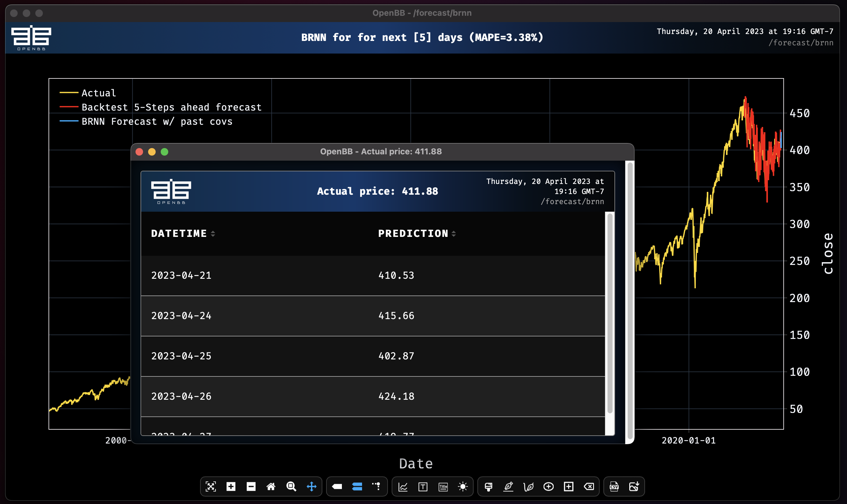
Task: Click the 410.53 prediction value
Action: tap(396, 275)
